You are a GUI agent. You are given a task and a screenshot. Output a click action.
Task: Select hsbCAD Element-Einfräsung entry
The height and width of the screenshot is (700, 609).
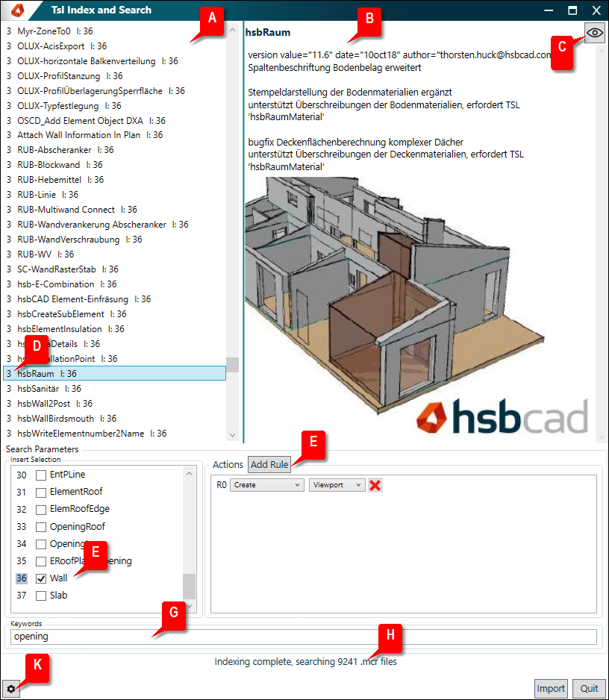click(114, 299)
